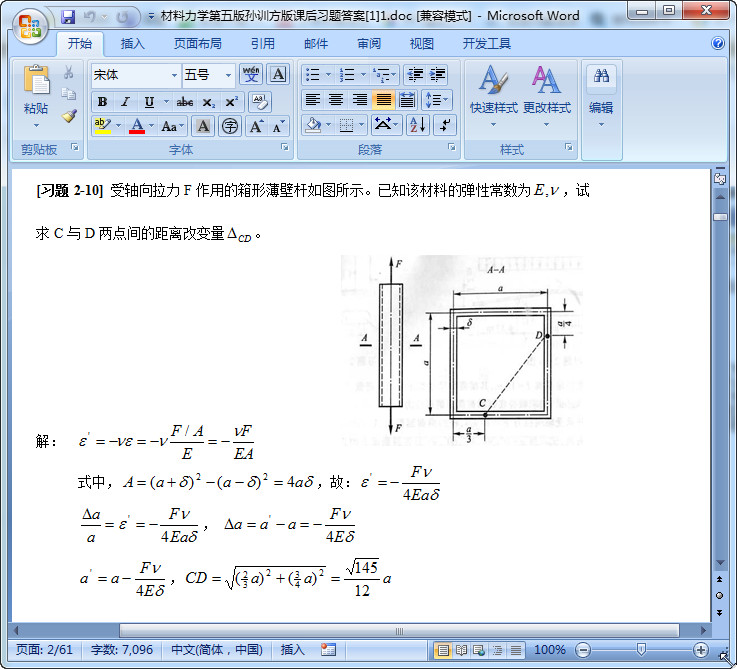The width and height of the screenshot is (737, 669).
Task: Redo action in quick access toolbar
Action: coord(123,17)
